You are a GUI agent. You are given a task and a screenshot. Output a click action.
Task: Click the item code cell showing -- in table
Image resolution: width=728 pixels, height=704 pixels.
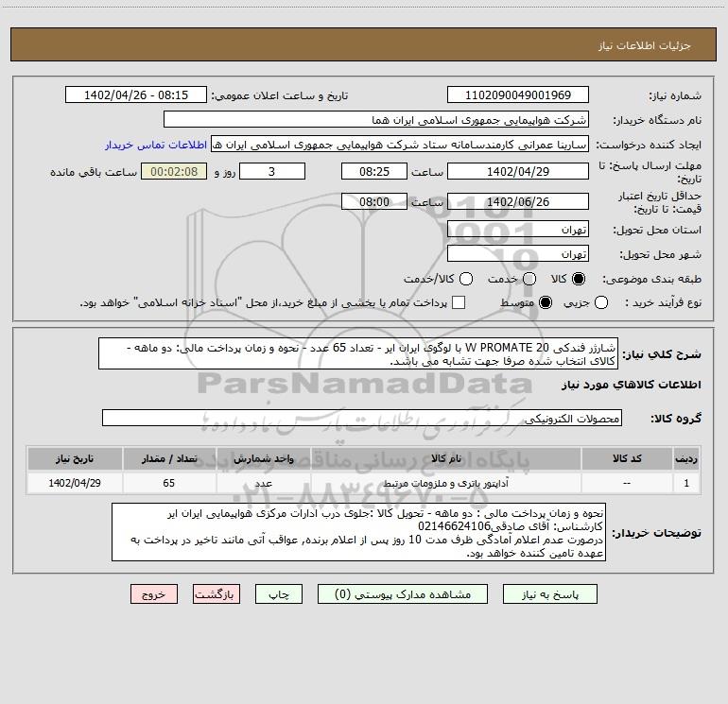pos(627,483)
